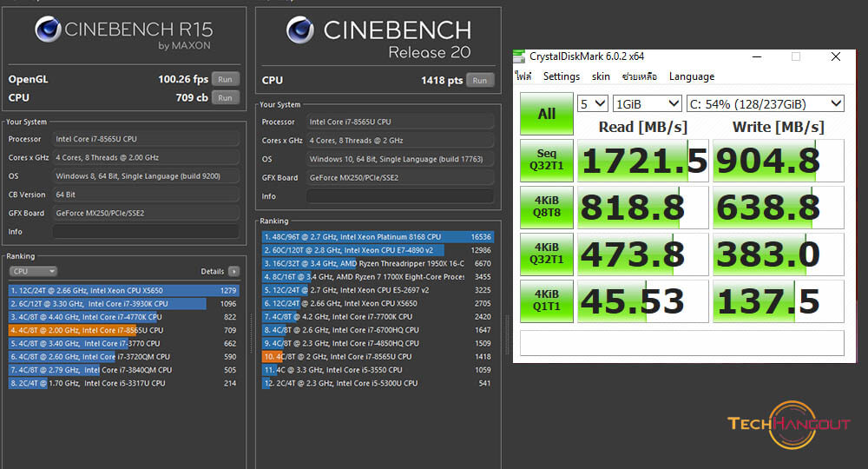Run the CPU test in Cinebench R15
The image size is (868, 469).
(225, 97)
